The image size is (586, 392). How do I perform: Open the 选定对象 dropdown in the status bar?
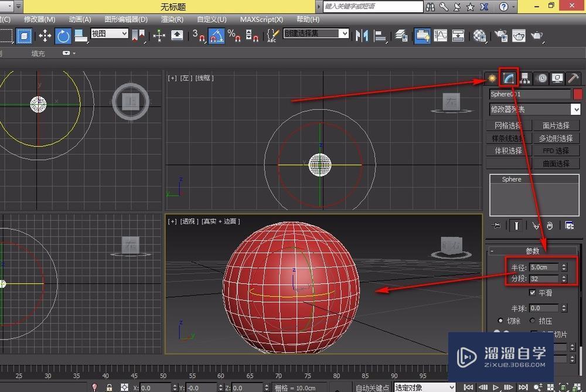(x=424, y=387)
